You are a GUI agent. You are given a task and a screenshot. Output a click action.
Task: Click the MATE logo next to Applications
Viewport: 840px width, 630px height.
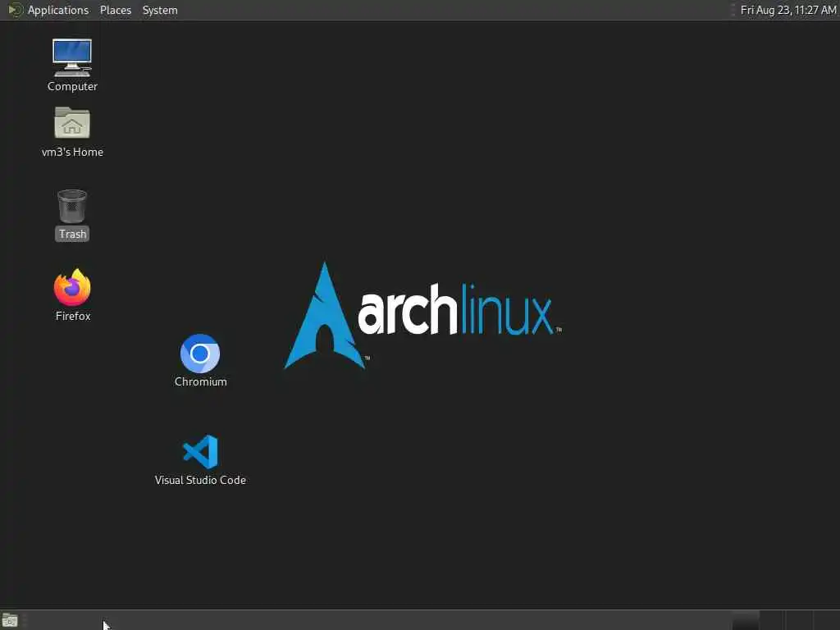[15, 10]
